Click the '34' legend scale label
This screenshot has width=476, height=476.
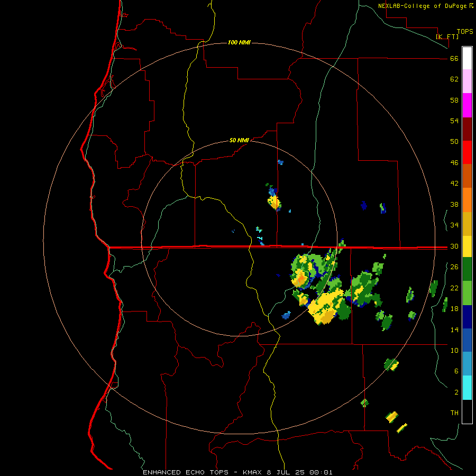pyautogui.click(x=454, y=225)
